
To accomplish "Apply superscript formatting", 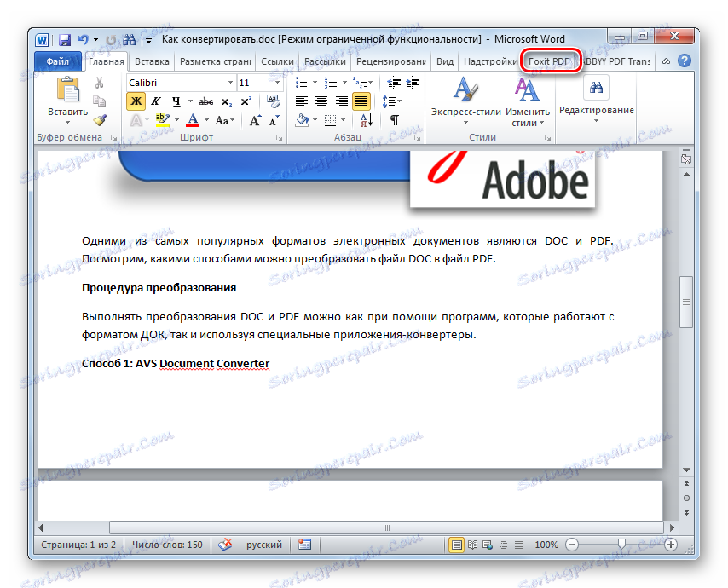I will click(x=246, y=101).
